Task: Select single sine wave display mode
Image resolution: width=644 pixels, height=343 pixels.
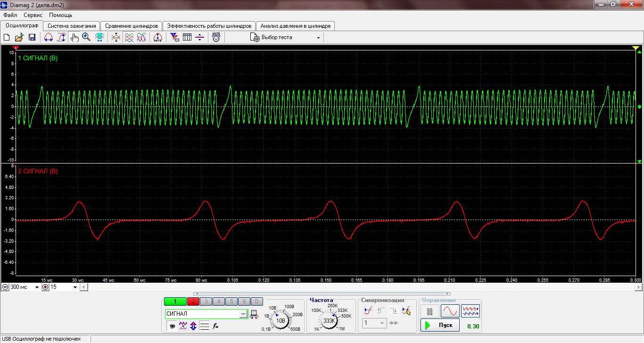Action: click(x=450, y=311)
